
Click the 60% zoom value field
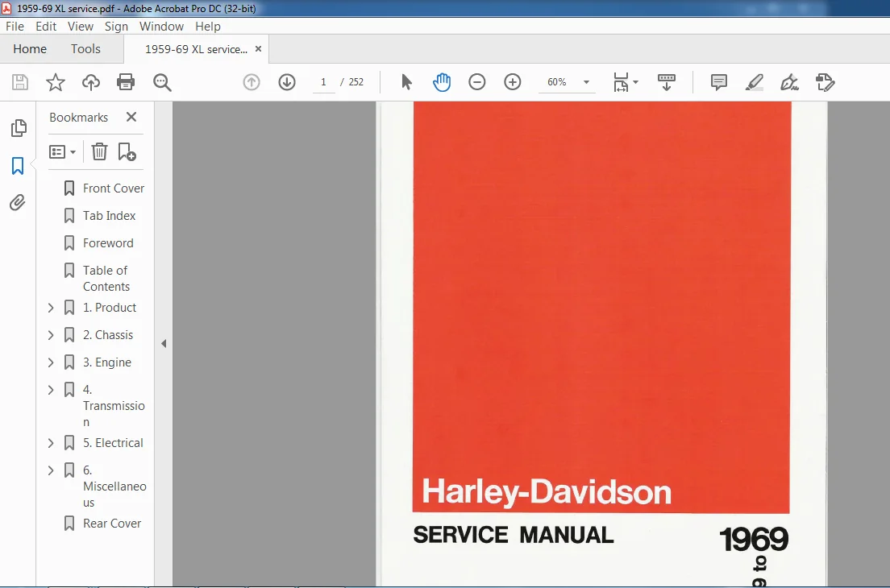(x=557, y=82)
